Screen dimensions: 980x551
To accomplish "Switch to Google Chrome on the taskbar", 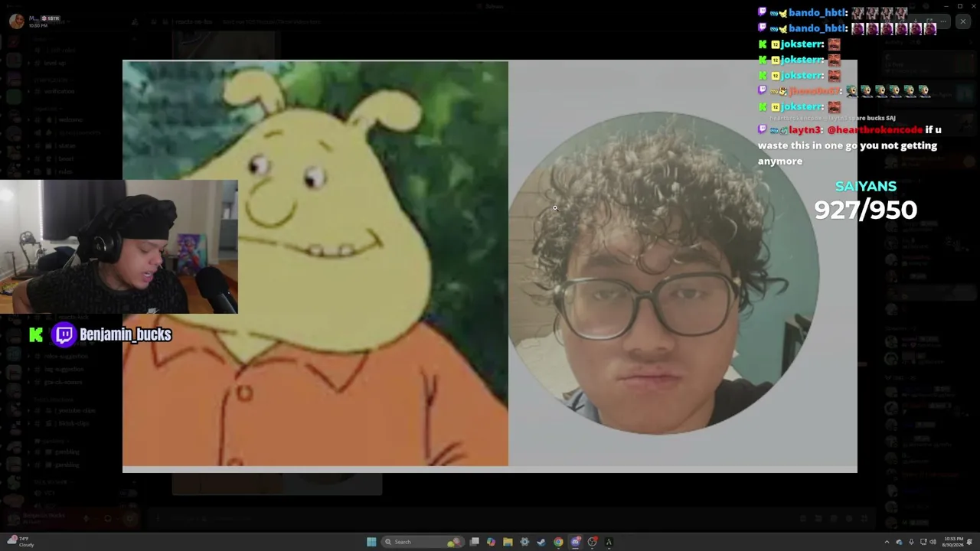I will (x=558, y=542).
